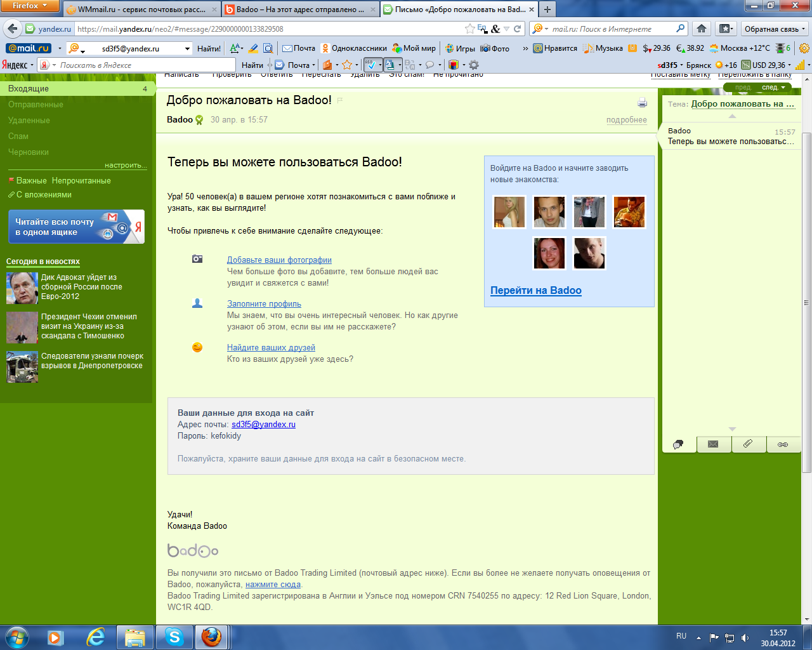
Task: Show more toolbar items with the chevron
Action: coord(525,48)
